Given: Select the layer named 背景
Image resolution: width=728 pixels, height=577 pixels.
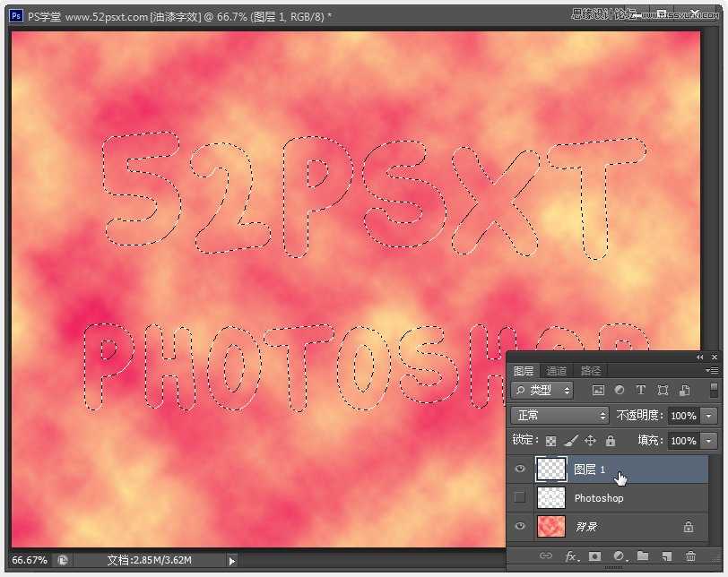Looking at the screenshot, I should [x=586, y=527].
